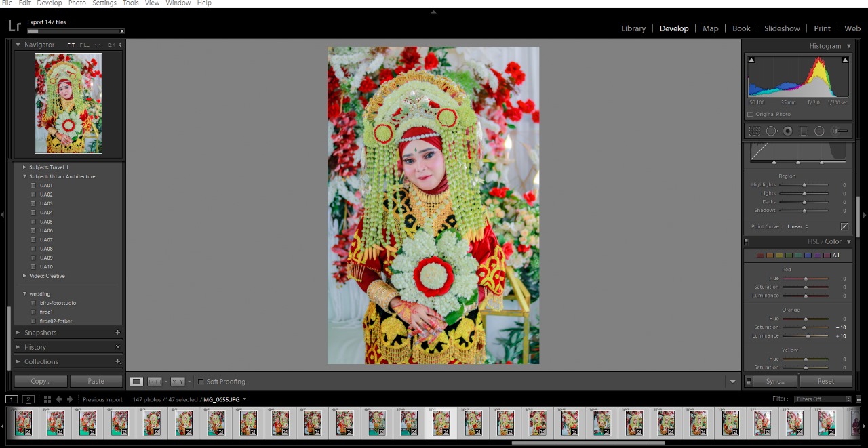Viewport: 868px width, 448px height.
Task: Open Grid view from filmstrip toolbar
Action: point(47,399)
